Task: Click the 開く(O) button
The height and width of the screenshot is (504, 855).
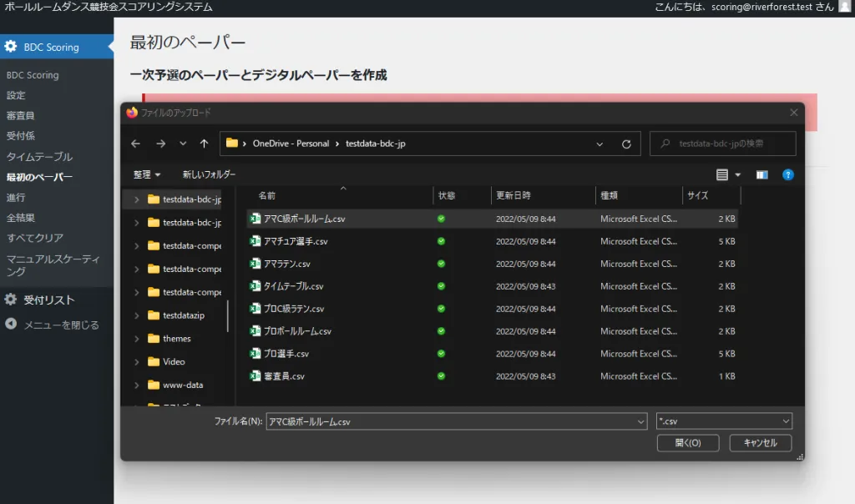Action: (x=687, y=442)
